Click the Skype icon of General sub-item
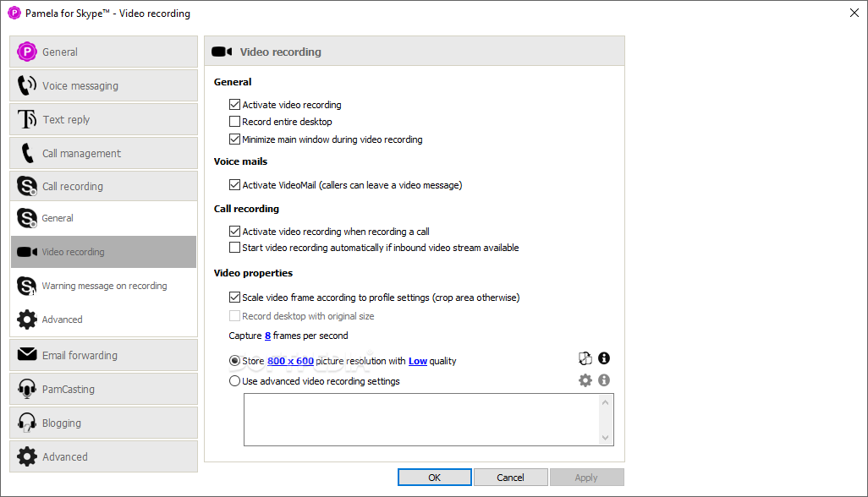This screenshot has width=868, height=497. (x=26, y=218)
